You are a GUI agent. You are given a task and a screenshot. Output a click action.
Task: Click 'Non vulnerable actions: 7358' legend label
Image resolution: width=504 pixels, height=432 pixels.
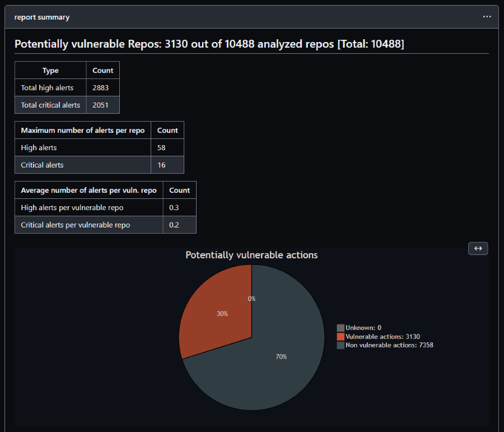point(389,345)
